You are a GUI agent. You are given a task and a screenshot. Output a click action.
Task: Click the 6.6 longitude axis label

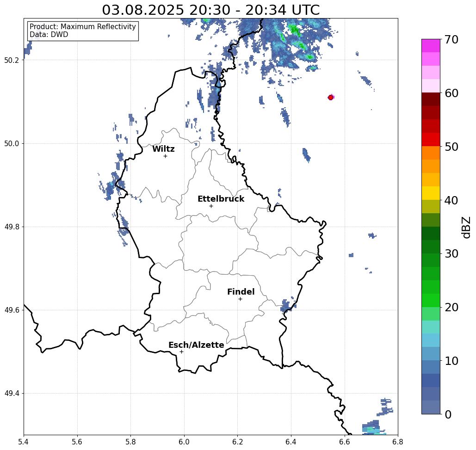pyautogui.click(x=345, y=442)
